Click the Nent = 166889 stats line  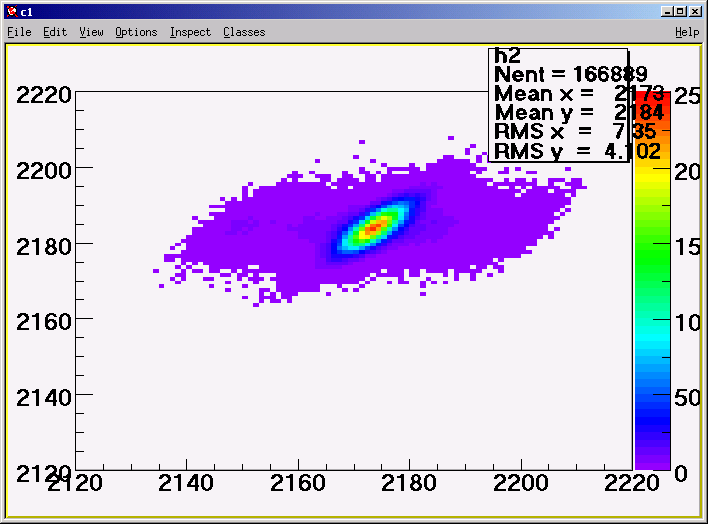(x=571, y=74)
